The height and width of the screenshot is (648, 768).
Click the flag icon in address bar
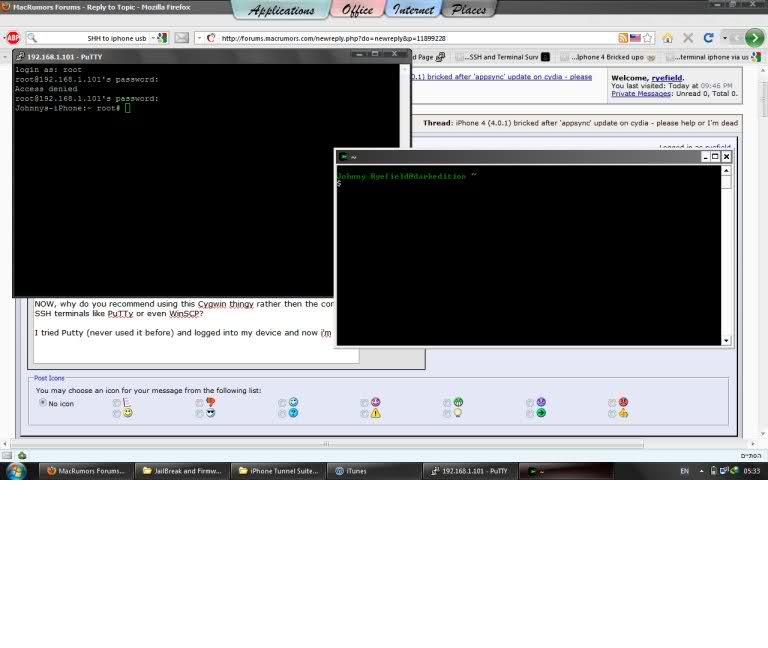coord(635,38)
